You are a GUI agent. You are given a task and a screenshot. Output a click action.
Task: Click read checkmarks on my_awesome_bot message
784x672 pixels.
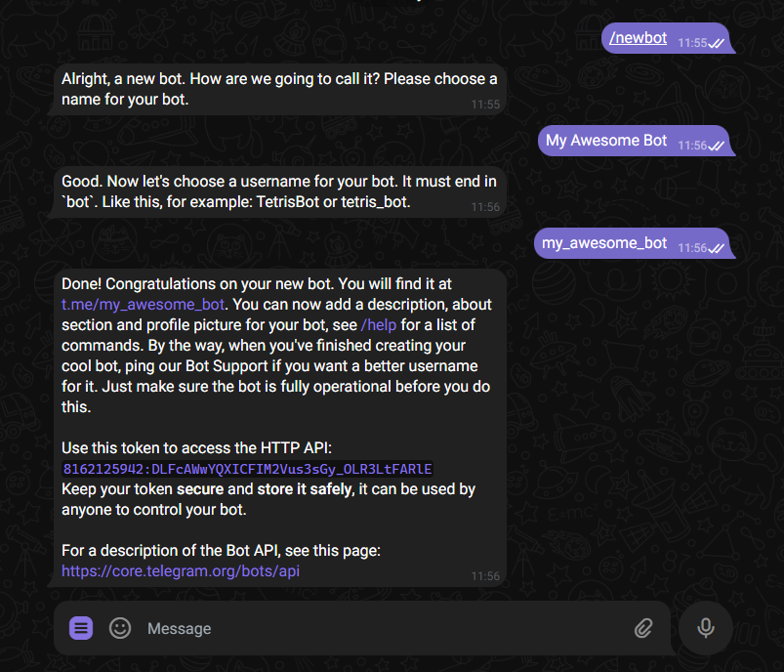point(716,249)
